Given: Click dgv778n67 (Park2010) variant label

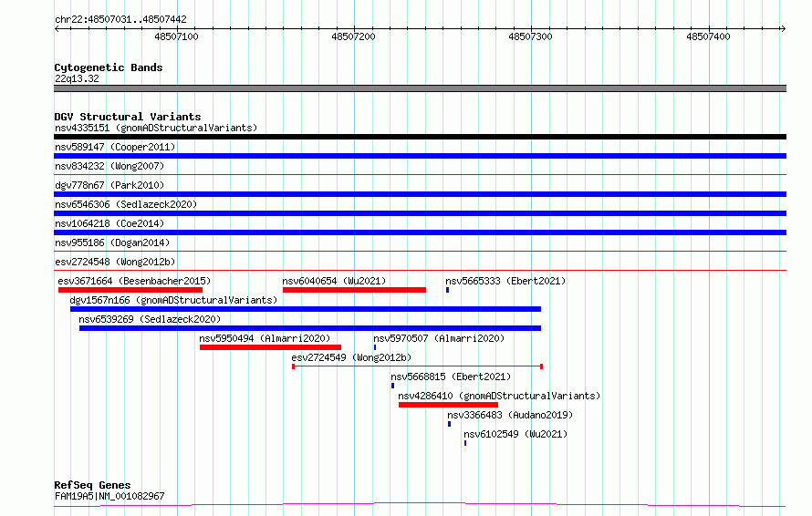Looking at the screenshot, I should (109, 185).
